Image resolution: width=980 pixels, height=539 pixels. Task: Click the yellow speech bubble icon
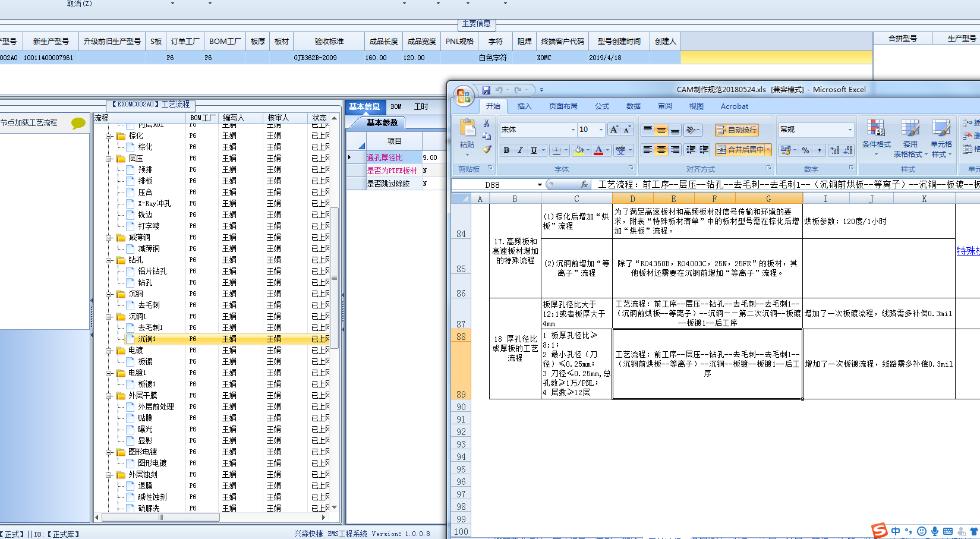[x=78, y=123]
